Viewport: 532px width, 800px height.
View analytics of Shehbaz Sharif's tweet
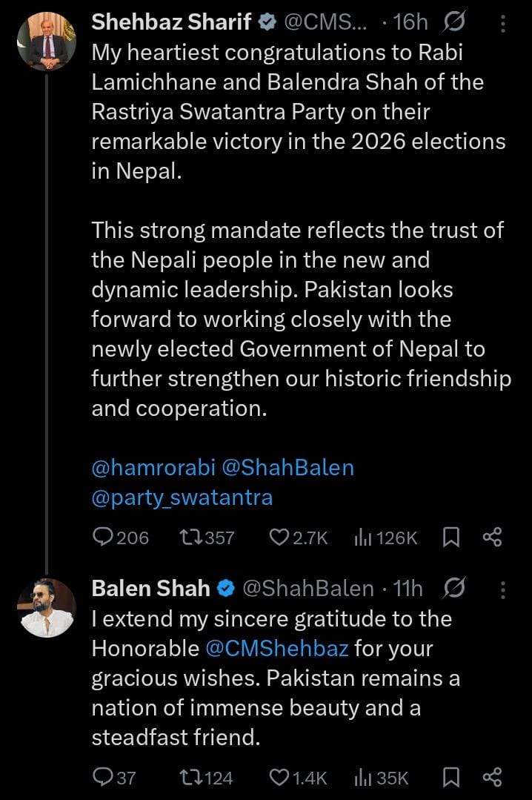pyautogui.click(x=363, y=537)
